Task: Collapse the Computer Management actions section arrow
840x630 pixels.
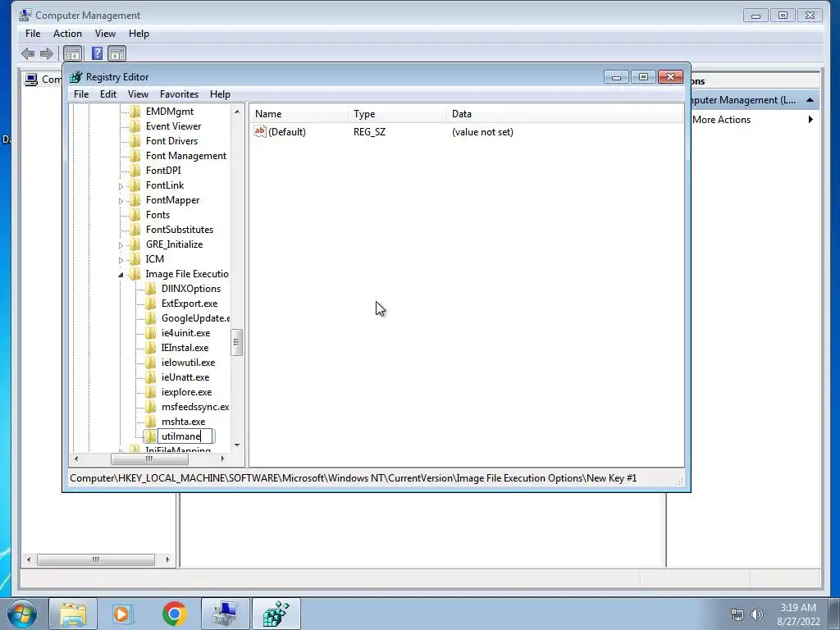Action: click(810, 99)
